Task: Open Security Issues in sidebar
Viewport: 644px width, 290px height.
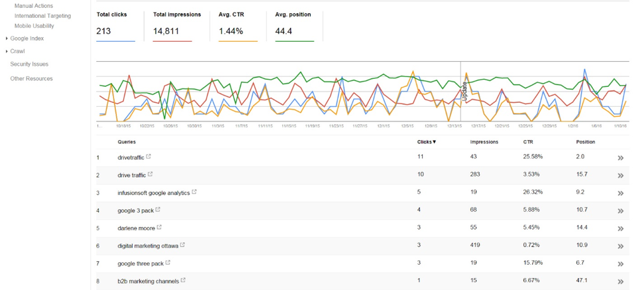Action: coord(29,64)
